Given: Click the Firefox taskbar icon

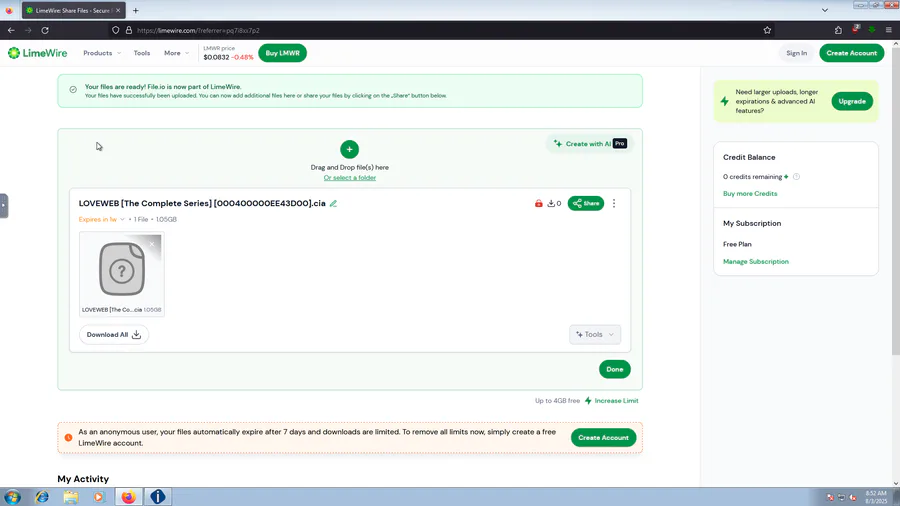Looking at the screenshot, I should [128, 497].
